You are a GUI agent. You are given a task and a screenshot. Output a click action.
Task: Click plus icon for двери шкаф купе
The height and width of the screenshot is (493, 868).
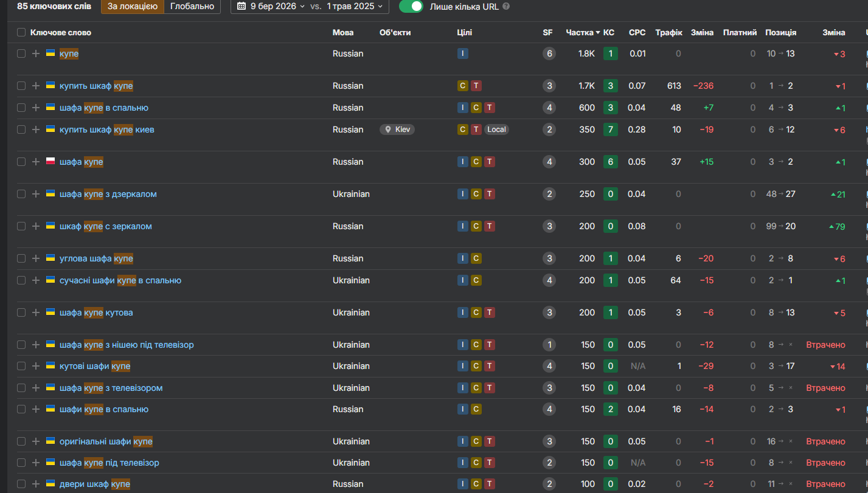click(35, 484)
